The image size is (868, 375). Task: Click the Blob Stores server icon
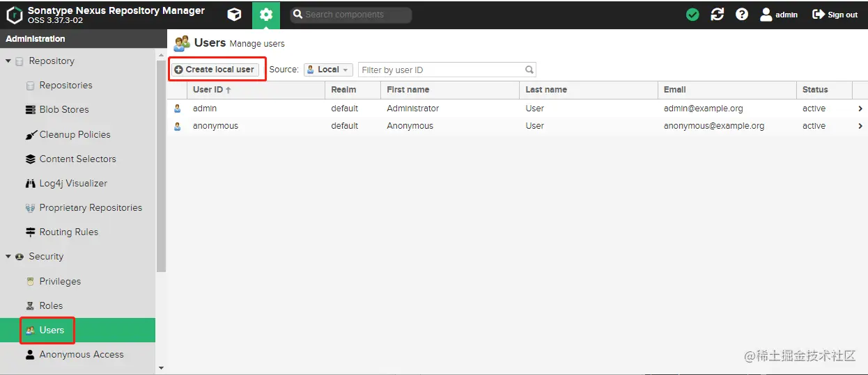tap(30, 110)
